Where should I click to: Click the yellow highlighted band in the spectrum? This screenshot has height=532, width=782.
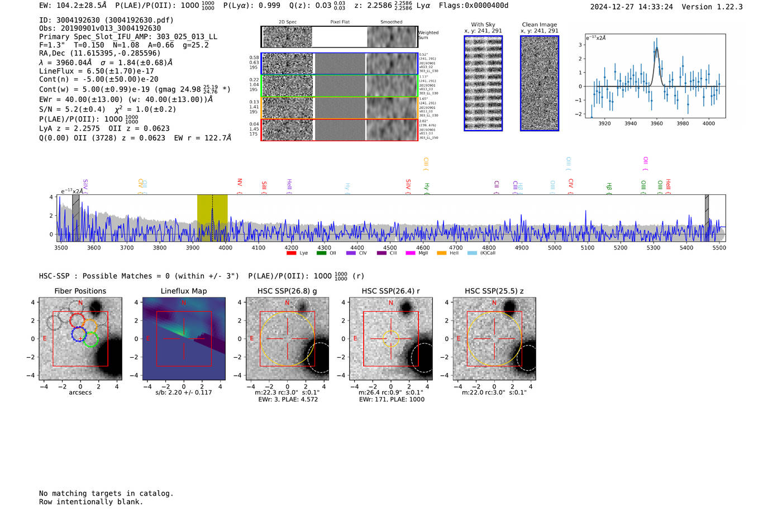212,218
